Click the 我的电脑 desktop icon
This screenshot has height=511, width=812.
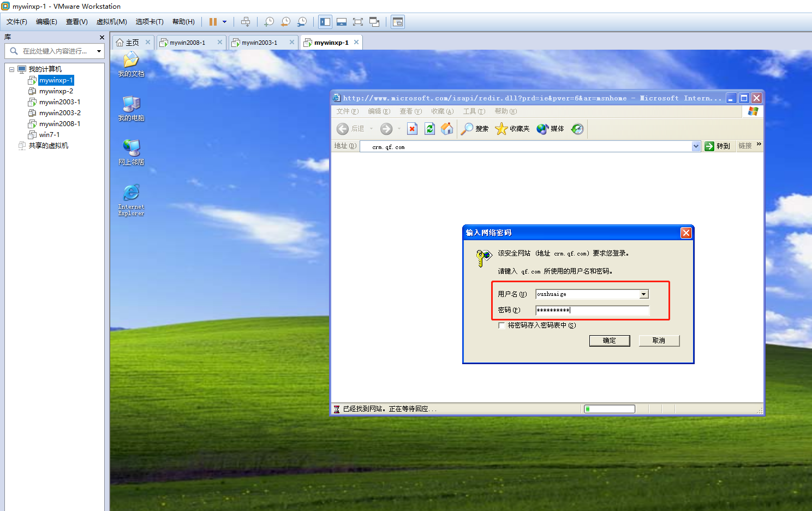coord(131,109)
